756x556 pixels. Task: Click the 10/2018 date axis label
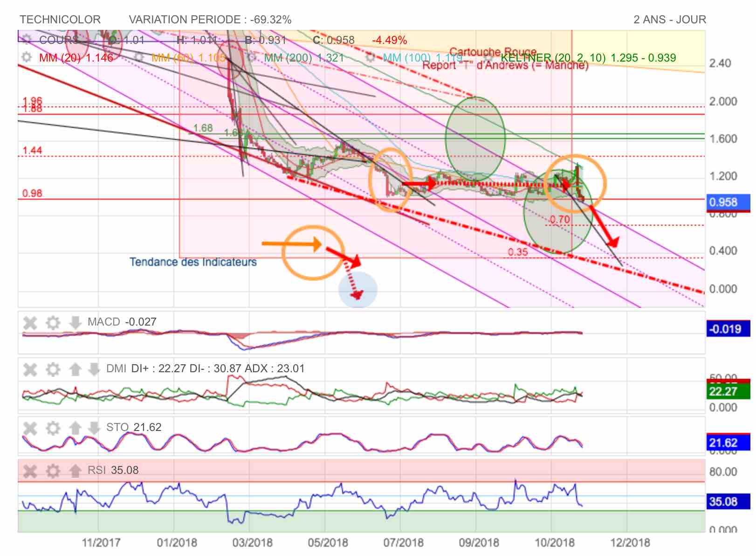tap(555, 543)
